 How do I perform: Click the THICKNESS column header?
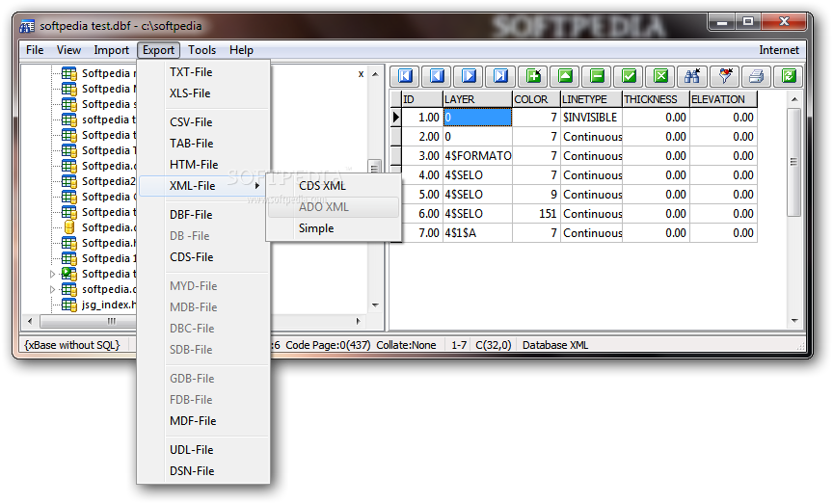pos(657,99)
